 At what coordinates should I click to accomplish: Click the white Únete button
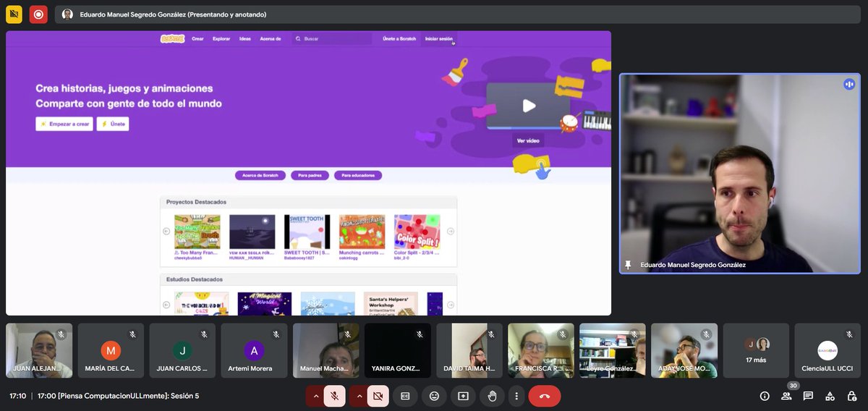(x=113, y=124)
